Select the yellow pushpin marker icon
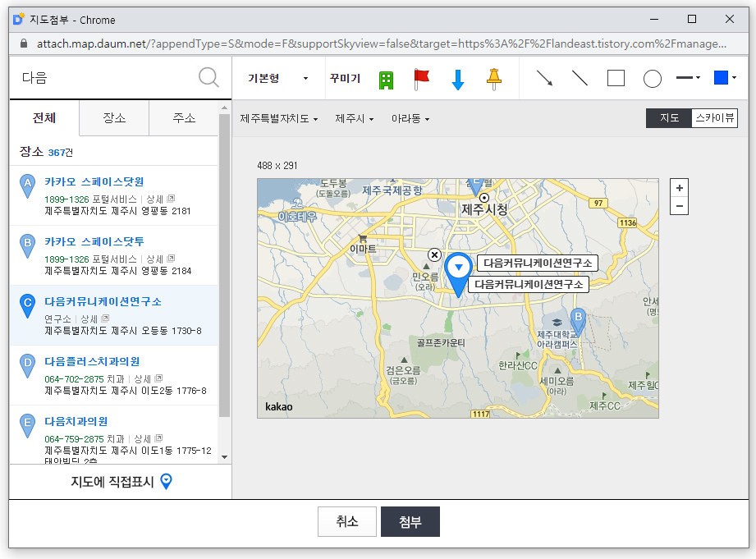Image resolution: width=756 pixels, height=559 pixels. (x=493, y=80)
